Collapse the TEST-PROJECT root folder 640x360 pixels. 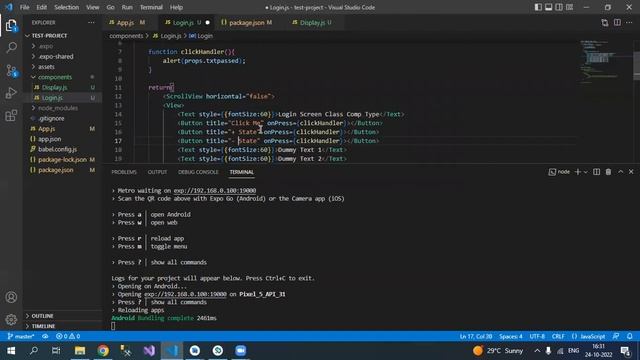pos(49,36)
